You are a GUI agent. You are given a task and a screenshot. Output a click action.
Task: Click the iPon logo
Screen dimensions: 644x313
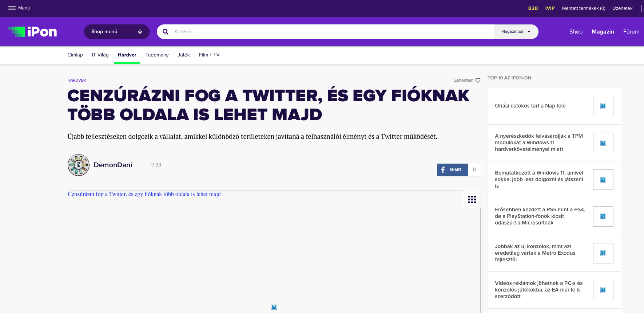pos(33,32)
